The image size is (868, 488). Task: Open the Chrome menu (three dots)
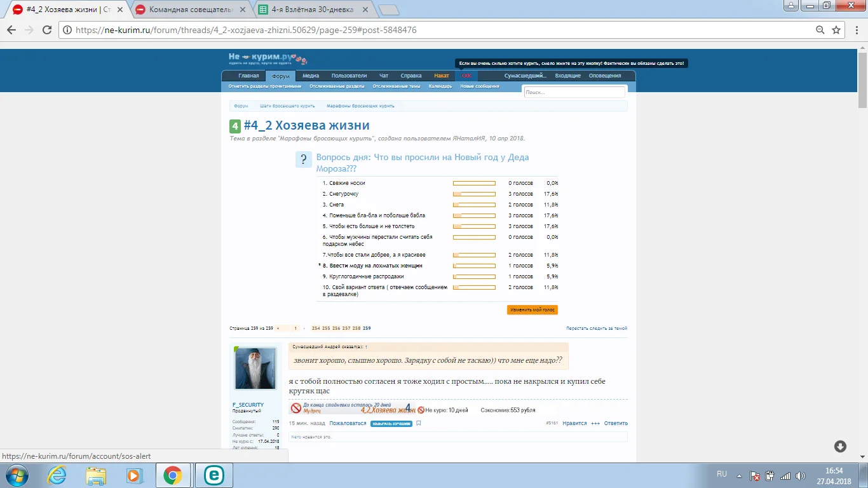coord(855,30)
